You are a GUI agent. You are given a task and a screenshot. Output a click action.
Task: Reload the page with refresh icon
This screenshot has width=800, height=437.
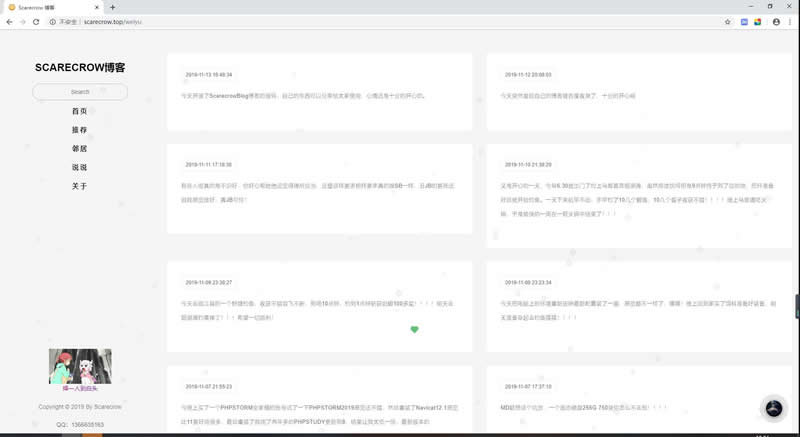(38, 21)
